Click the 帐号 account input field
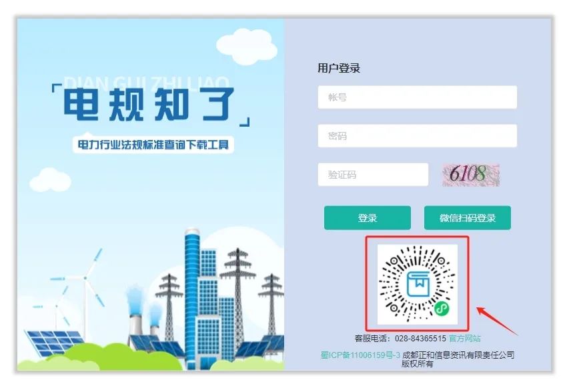The image size is (587, 392). [x=418, y=97]
